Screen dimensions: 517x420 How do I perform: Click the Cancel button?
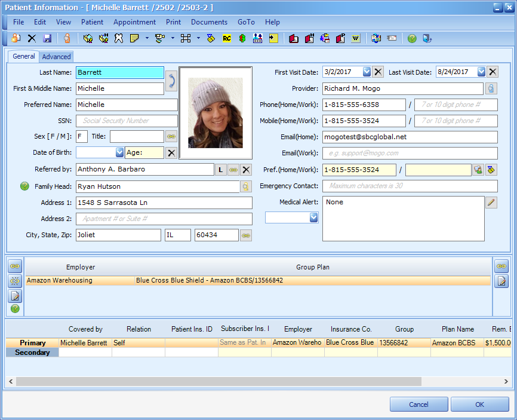[x=418, y=404]
